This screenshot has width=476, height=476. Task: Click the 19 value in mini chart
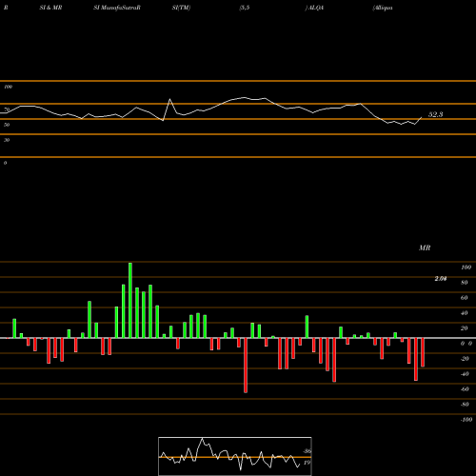click(307, 463)
